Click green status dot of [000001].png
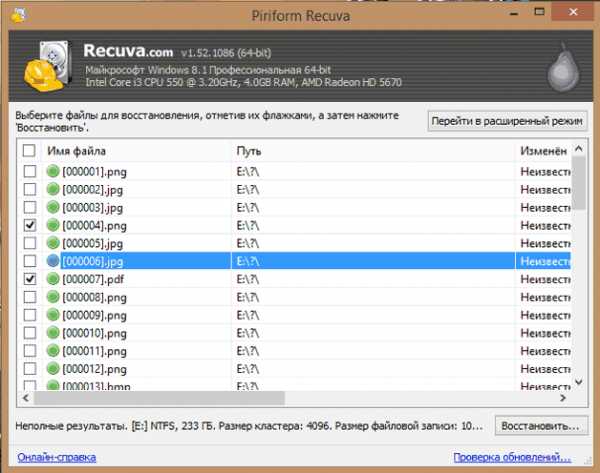 click(x=53, y=171)
